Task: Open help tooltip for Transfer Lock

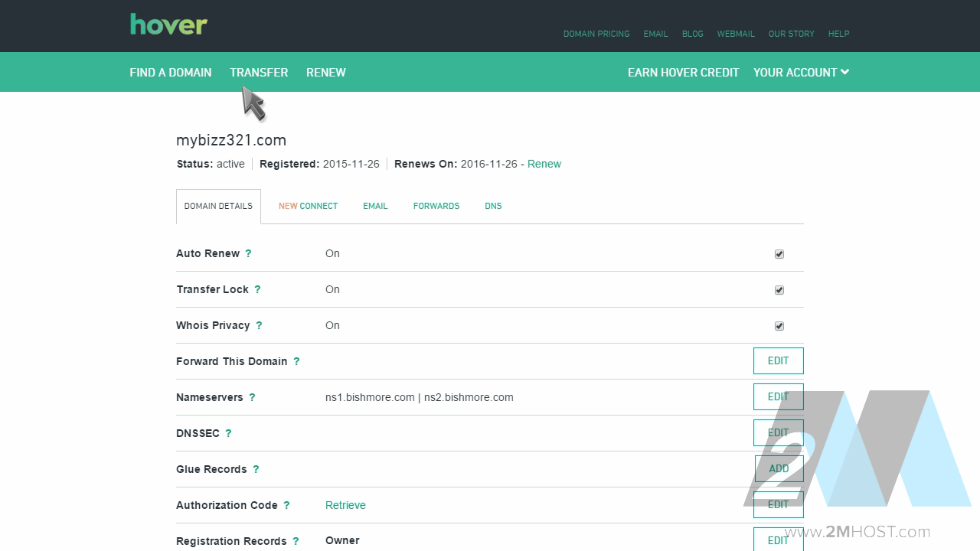Action: (x=257, y=289)
